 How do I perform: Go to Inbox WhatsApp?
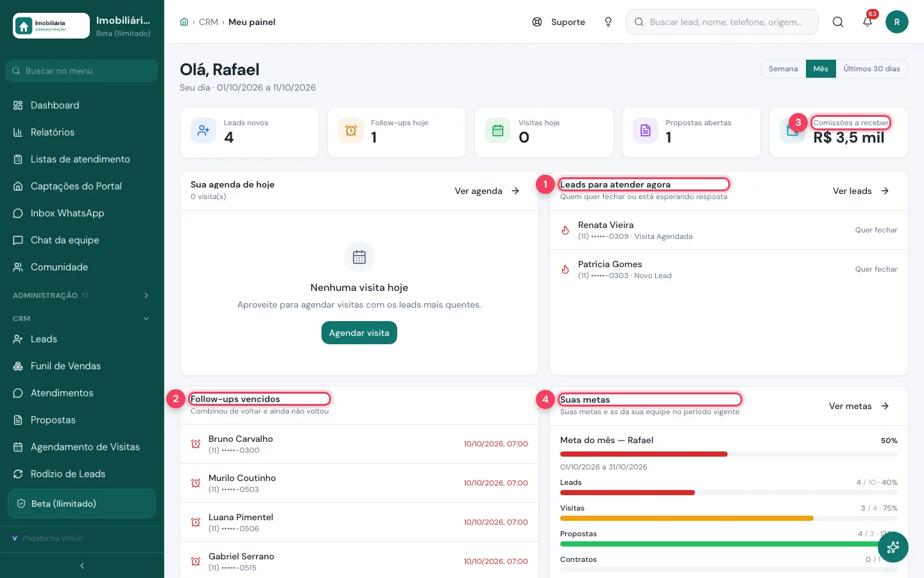pos(82,213)
